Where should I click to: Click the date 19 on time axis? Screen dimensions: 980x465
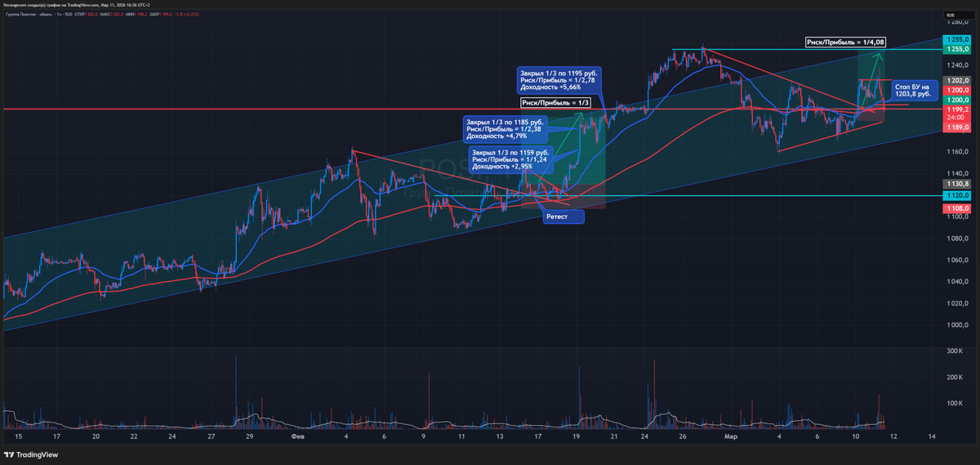pyautogui.click(x=576, y=437)
